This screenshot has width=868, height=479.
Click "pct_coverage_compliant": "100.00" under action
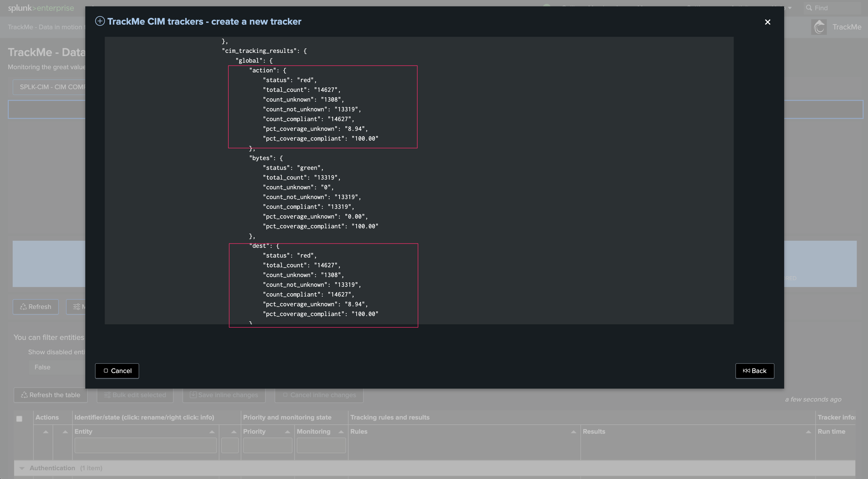click(x=320, y=138)
